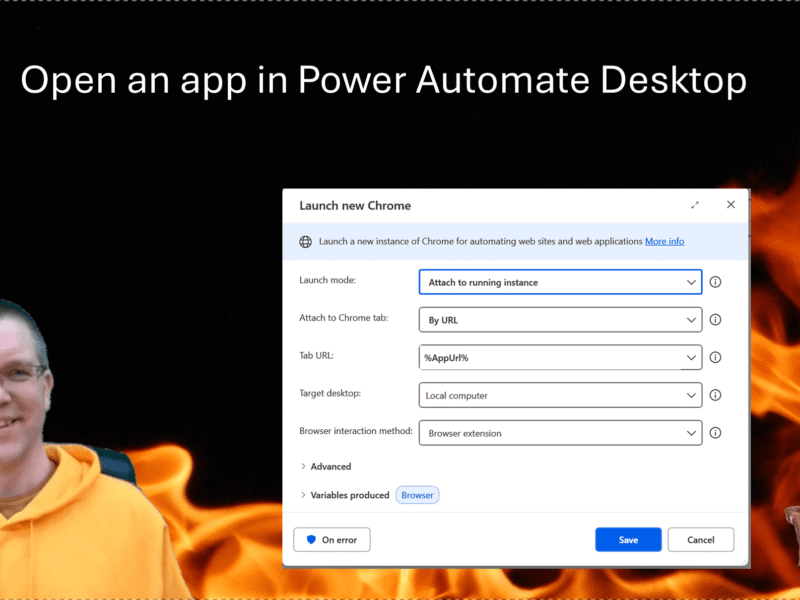Click the slide title Open an app in Power Automate Desktop
This screenshot has height=600, width=800.
point(384,80)
